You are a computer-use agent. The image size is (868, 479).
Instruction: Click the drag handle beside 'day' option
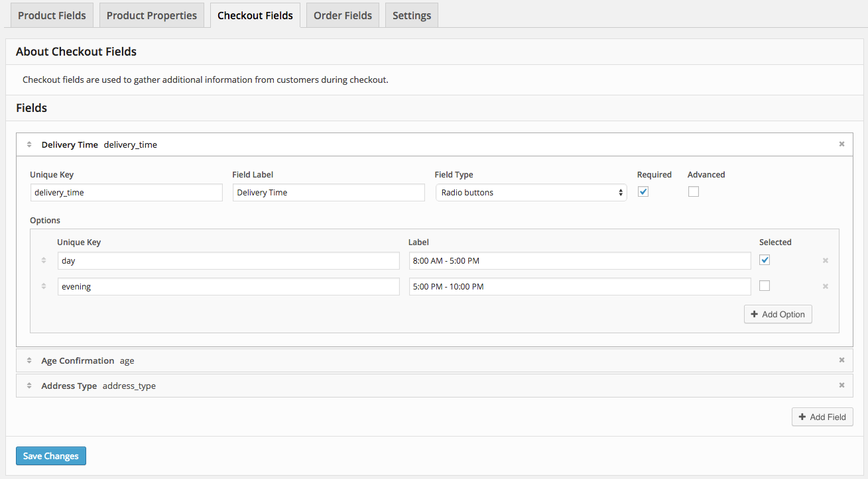(x=44, y=260)
